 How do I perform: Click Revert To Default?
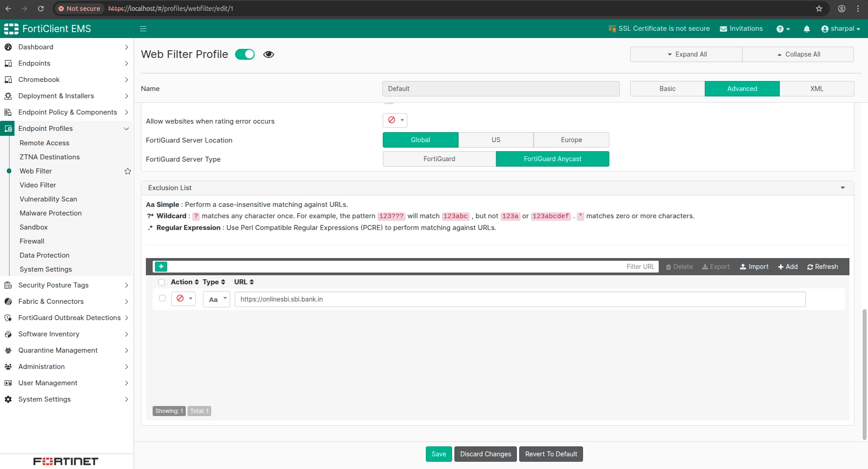pos(551,454)
